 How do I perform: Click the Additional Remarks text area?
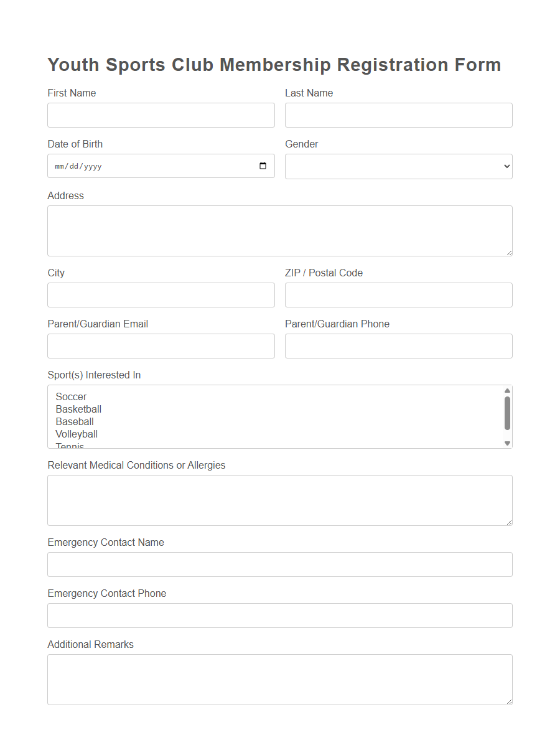(x=280, y=678)
